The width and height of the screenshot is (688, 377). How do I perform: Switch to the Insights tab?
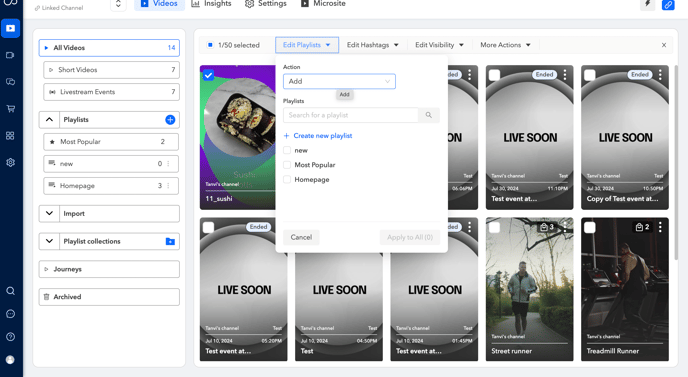[211, 4]
